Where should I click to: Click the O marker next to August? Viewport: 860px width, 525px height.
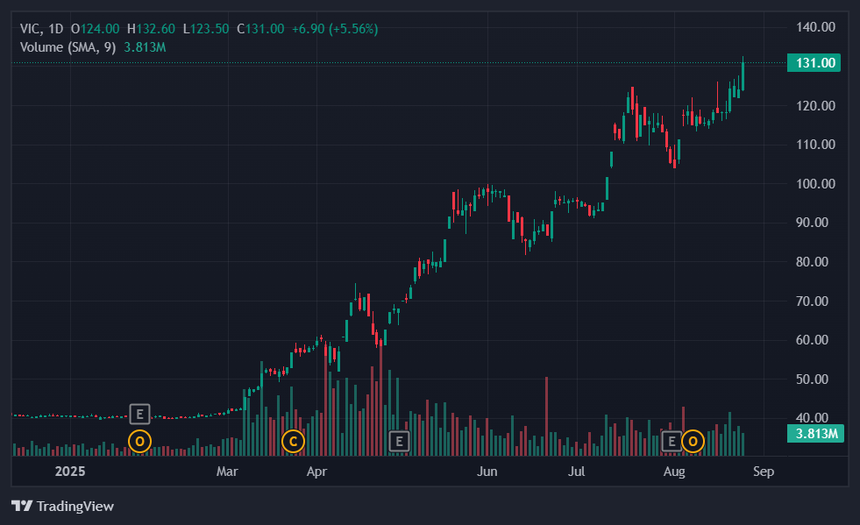click(x=693, y=441)
